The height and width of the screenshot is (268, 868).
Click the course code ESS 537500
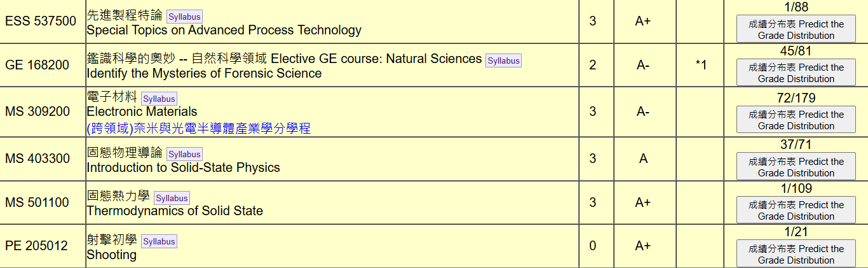41,21
